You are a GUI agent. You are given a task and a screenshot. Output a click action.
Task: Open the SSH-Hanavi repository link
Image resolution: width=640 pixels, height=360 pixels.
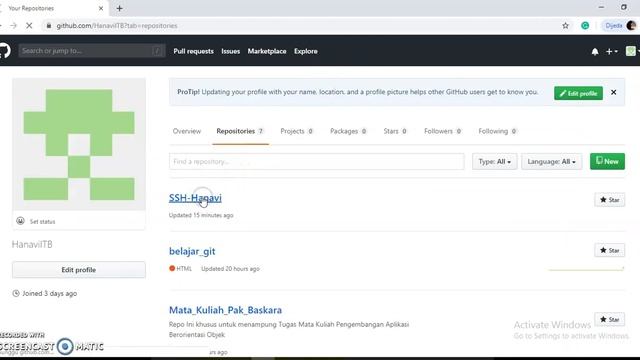pos(195,198)
